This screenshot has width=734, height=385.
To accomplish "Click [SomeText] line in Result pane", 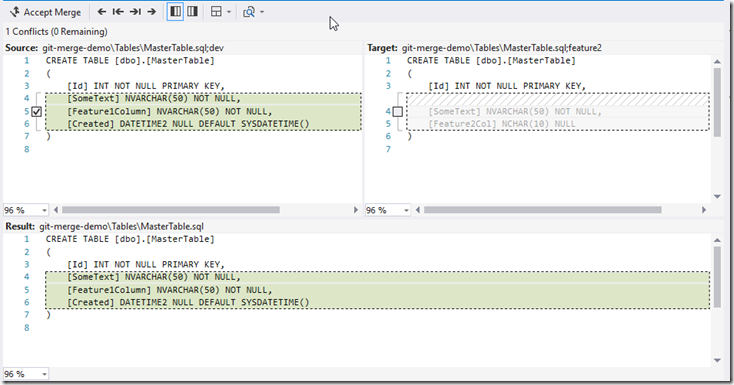I will click(x=154, y=277).
